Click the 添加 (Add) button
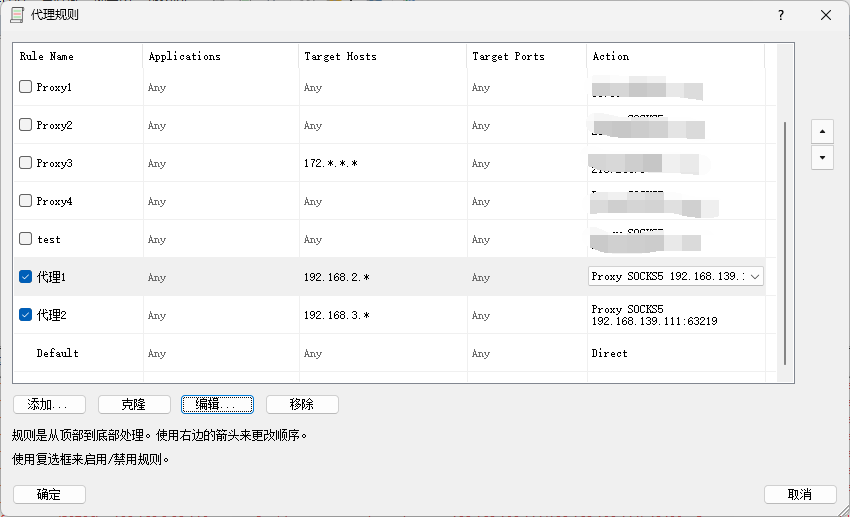The width and height of the screenshot is (850, 517). click(49, 404)
